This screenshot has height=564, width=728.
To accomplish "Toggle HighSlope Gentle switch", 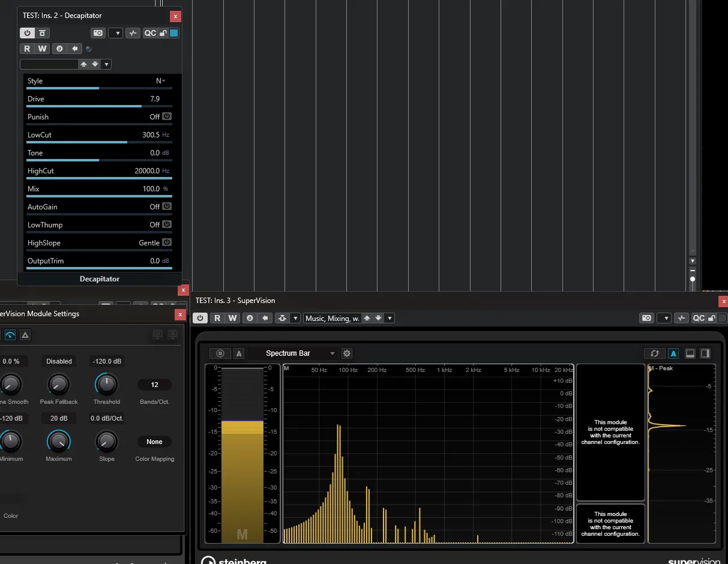I will click(167, 242).
